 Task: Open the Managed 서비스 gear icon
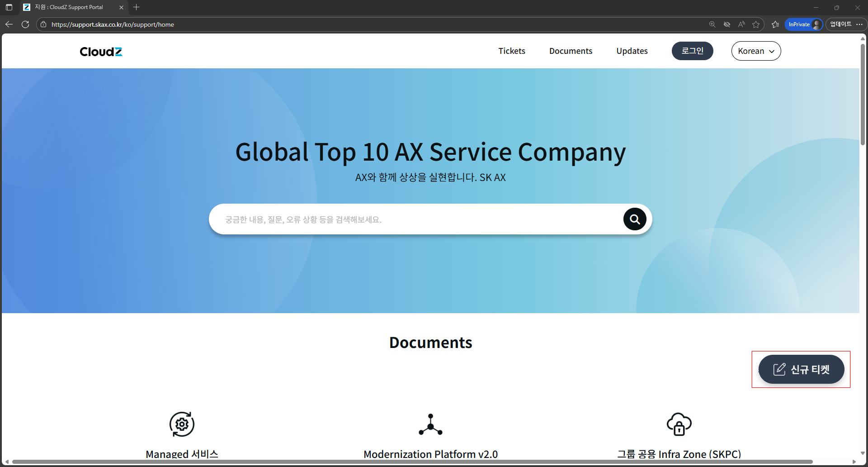(182, 424)
